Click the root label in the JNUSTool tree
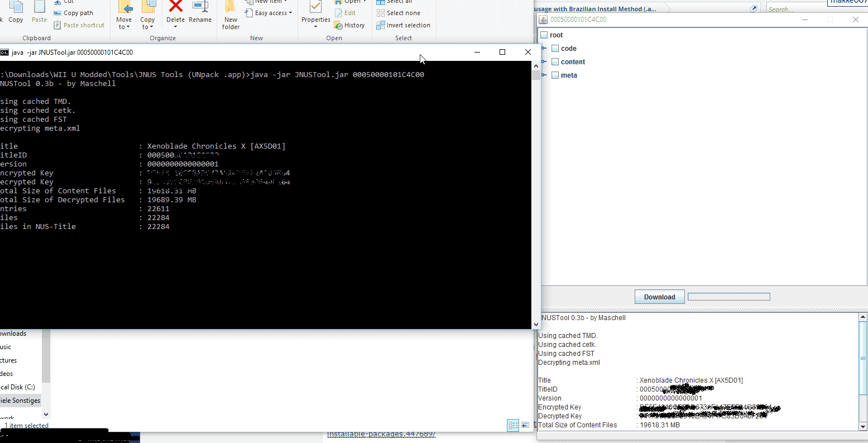 pos(556,35)
